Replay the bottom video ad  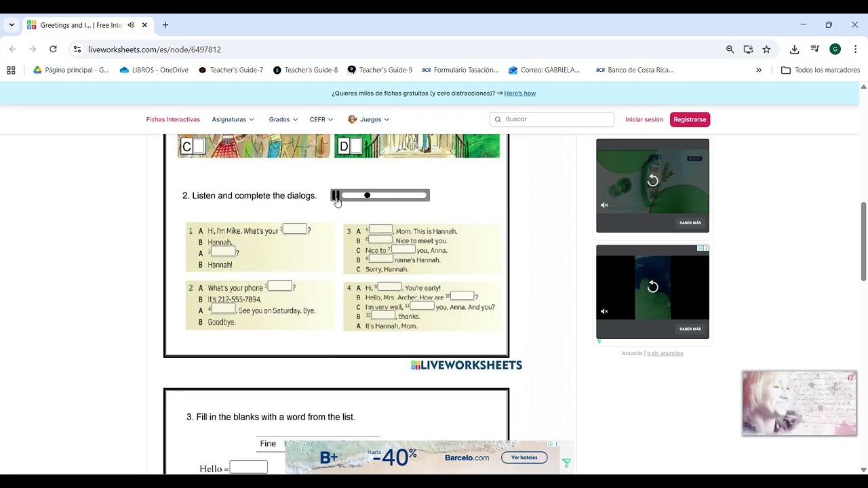point(652,287)
